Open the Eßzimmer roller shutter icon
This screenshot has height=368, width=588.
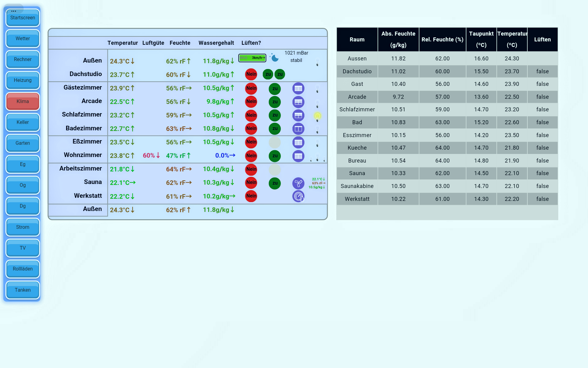click(x=298, y=143)
